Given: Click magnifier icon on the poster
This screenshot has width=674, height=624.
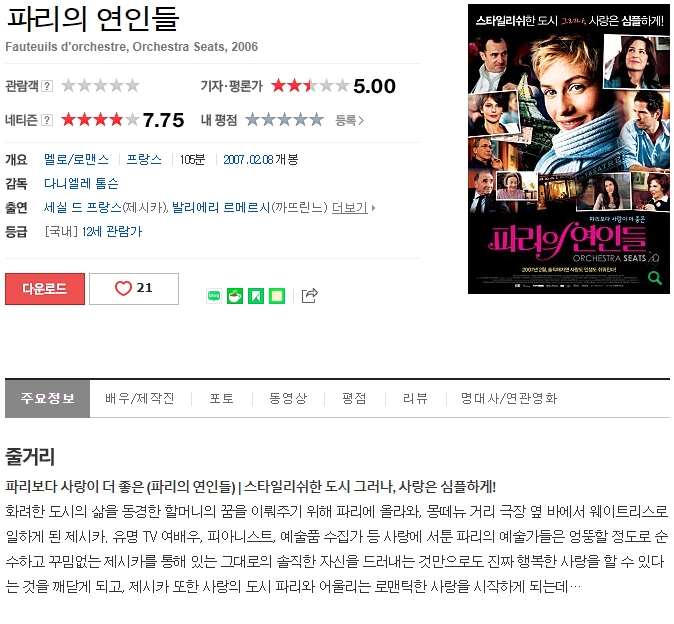Looking at the screenshot, I should (x=654, y=278).
